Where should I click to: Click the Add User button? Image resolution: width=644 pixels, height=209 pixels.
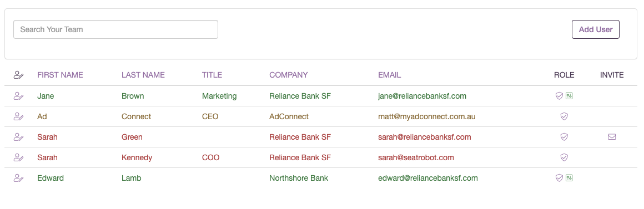(x=596, y=29)
